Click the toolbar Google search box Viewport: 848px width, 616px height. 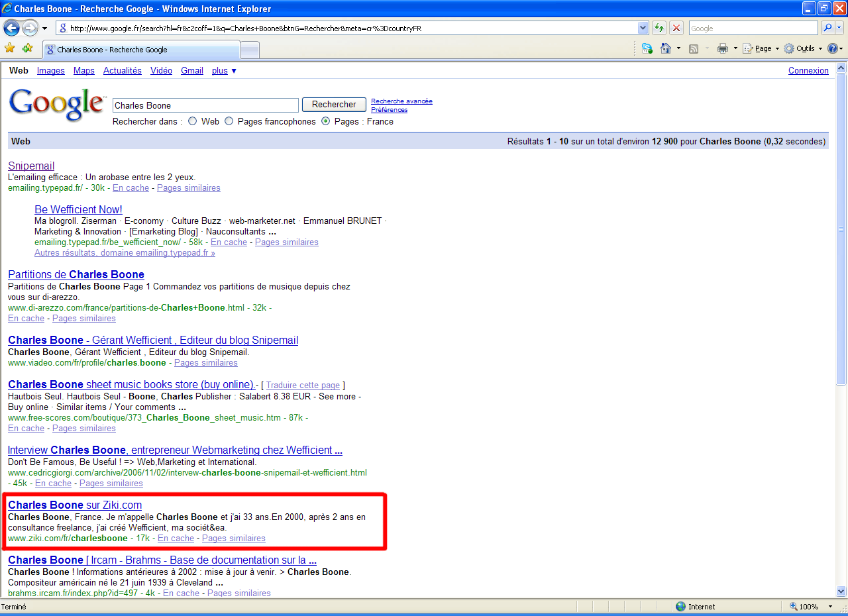click(753, 28)
